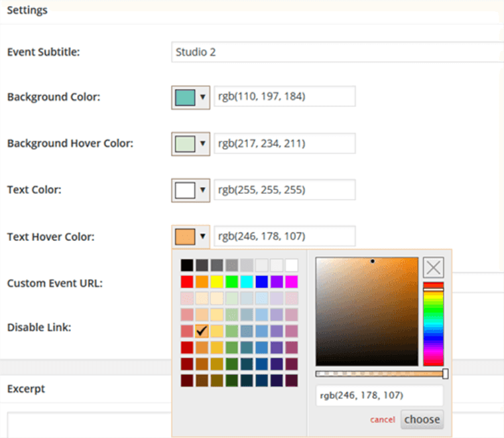The height and width of the screenshot is (438, 504).
Task: Open the Text Color picker dropdown
Action: [191, 190]
